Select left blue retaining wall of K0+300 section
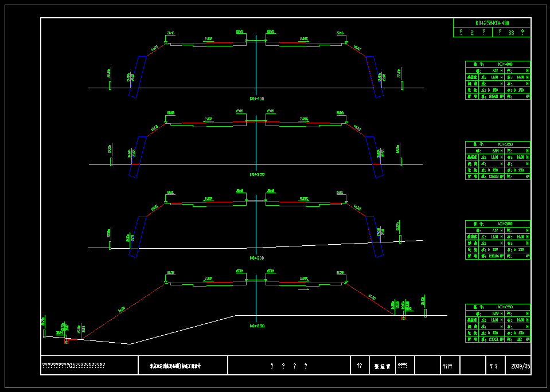 click(x=138, y=237)
